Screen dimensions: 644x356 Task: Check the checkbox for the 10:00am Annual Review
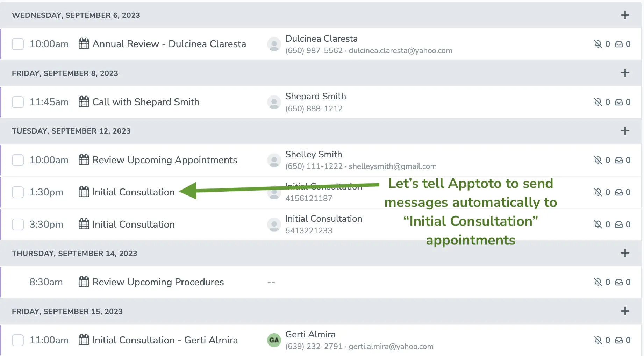coord(17,44)
